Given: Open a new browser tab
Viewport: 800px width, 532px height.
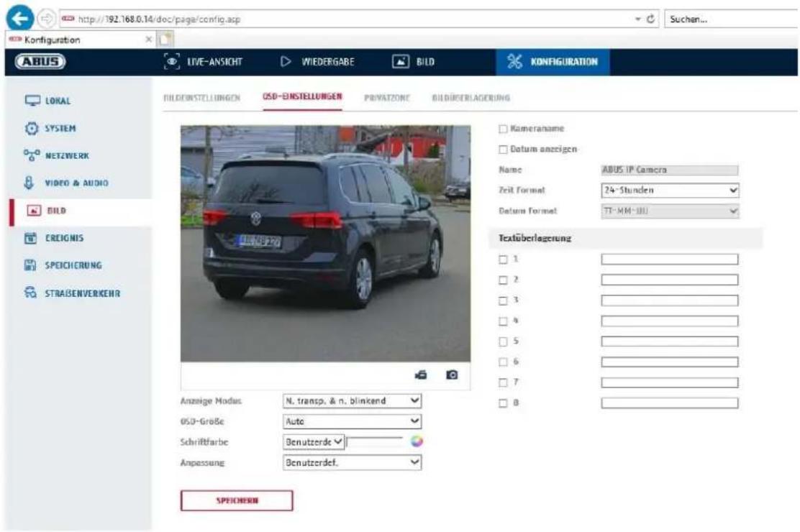Looking at the screenshot, I should [165, 40].
